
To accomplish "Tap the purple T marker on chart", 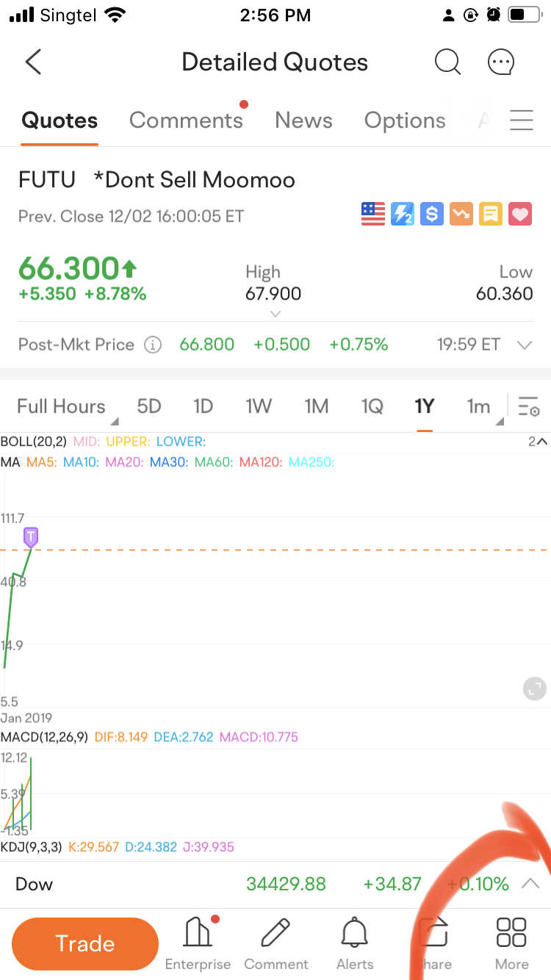I will (x=31, y=536).
